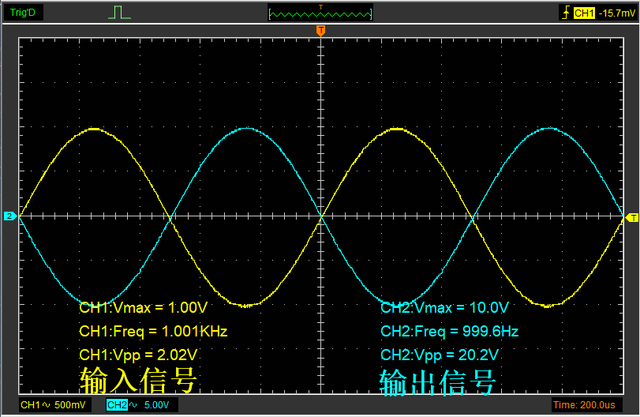This screenshot has width=640, height=417.
Task: Click the yellow 输入信号 label
Action: pos(136,381)
